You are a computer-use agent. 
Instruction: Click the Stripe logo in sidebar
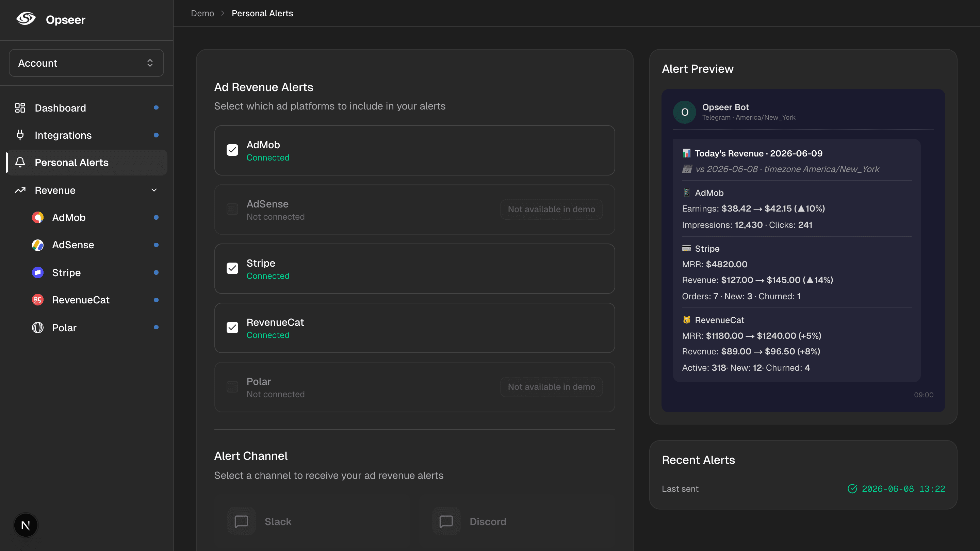coord(38,273)
